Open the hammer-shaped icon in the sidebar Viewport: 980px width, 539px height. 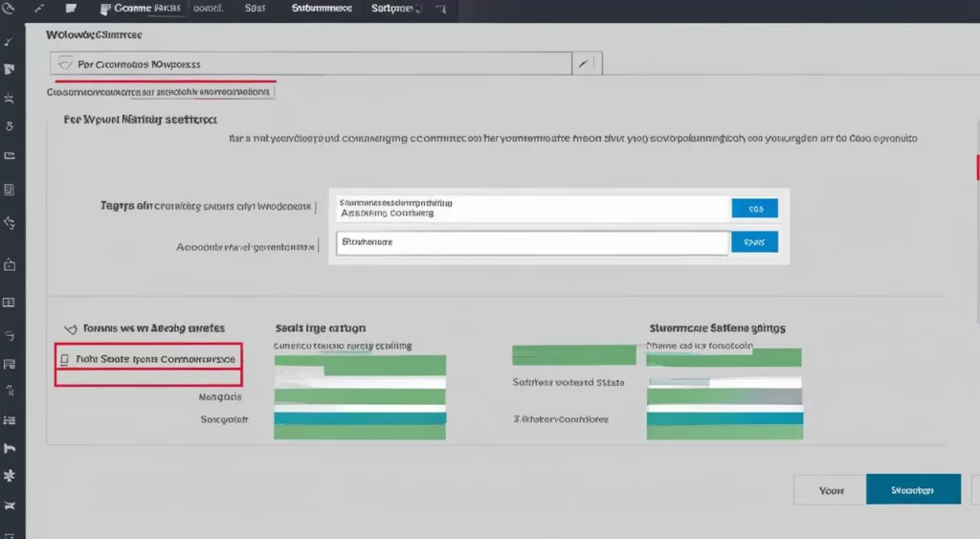tap(9, 448)
